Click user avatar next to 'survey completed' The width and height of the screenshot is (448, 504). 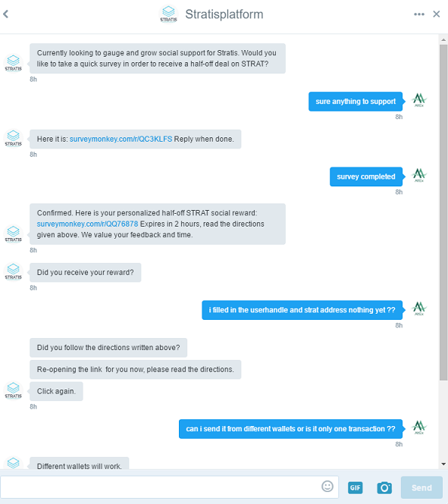click(x=419, y=176)
